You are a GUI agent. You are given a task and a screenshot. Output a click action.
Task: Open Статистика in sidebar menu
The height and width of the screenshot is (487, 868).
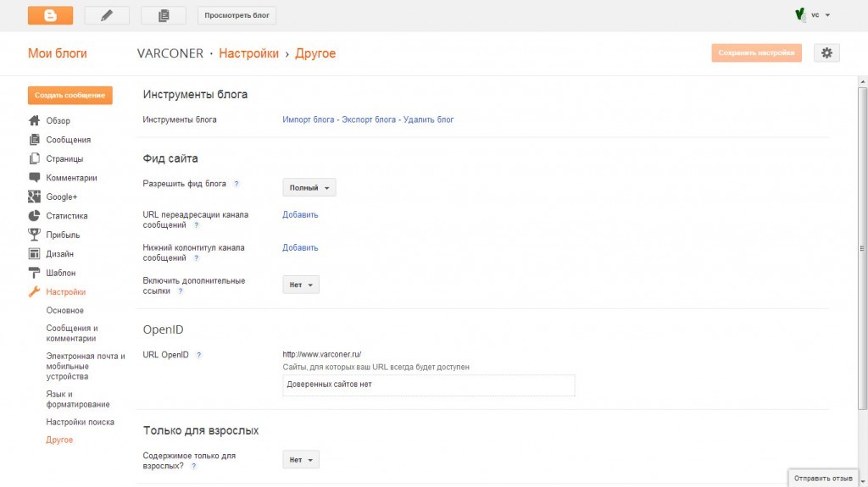[66, 216]
